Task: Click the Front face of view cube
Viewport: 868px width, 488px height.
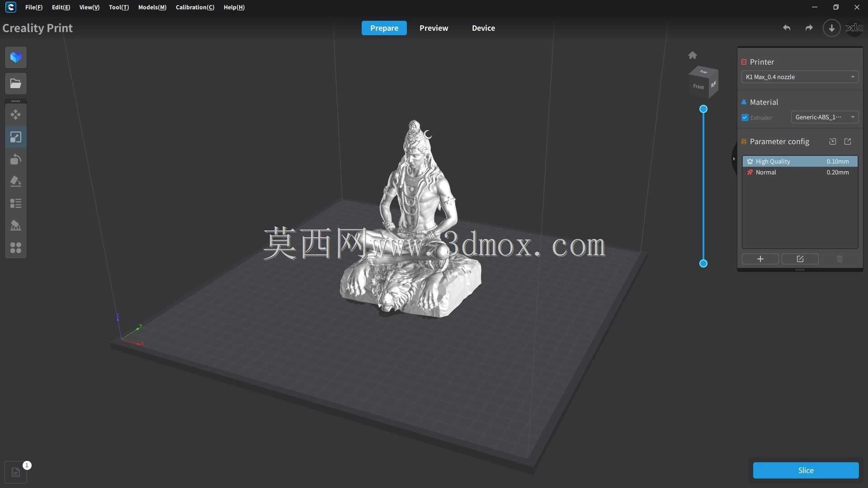Action: coord(698,86)
